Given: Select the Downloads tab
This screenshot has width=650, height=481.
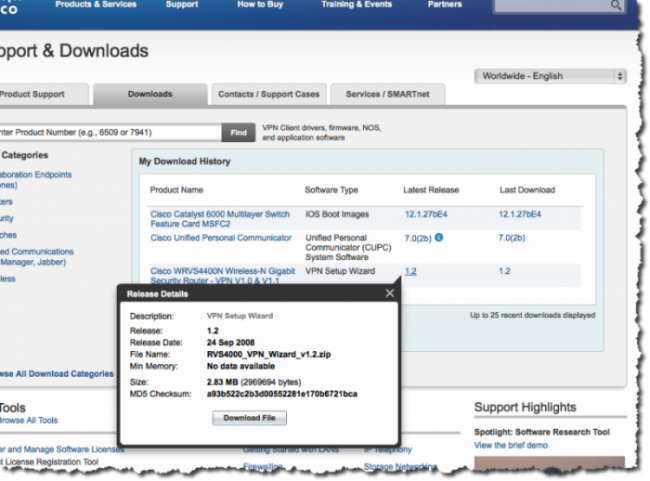Looking at the screenshot, I should tap(149, 94).
